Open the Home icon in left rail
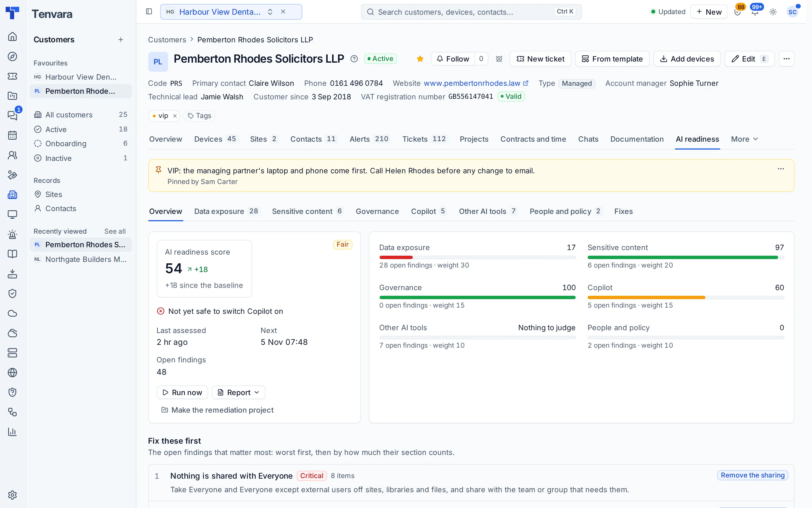 tap(12, 36)
